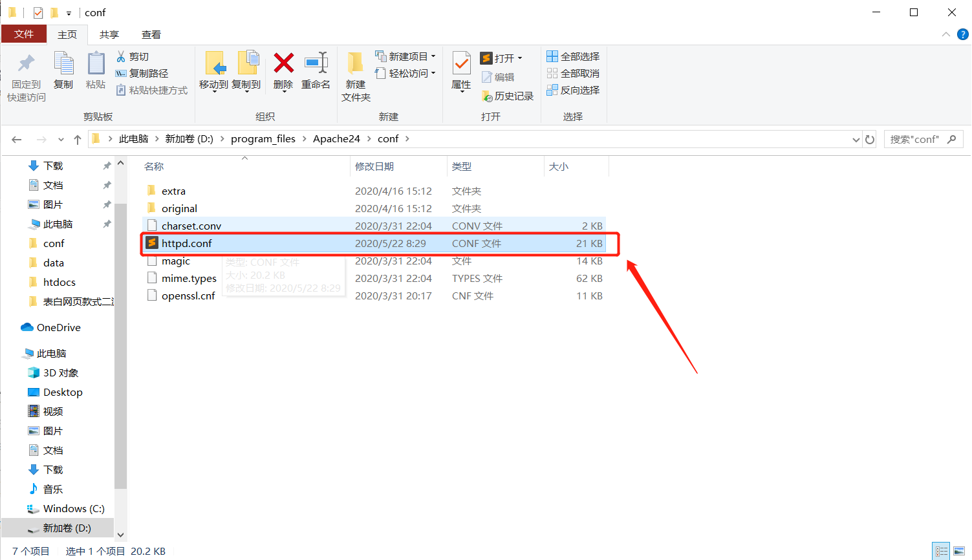Click 全部取消 to clear selection

(x=573, y=73)
